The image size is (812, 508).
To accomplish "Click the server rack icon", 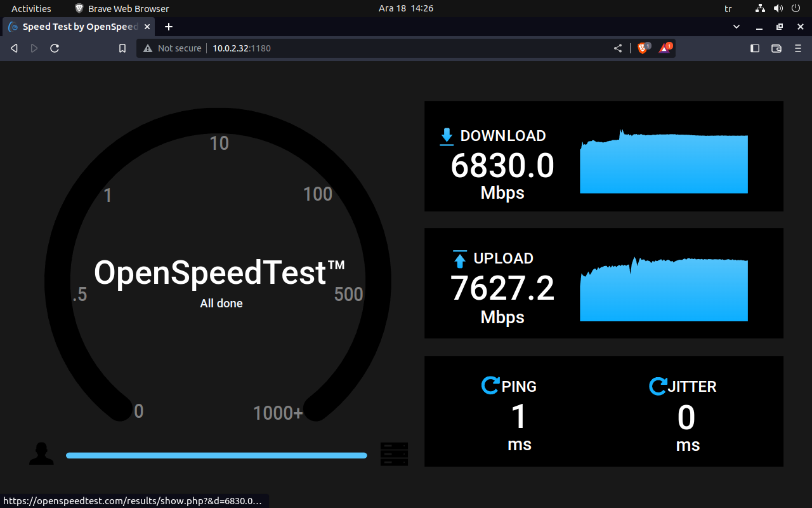I will coord(394,454).
